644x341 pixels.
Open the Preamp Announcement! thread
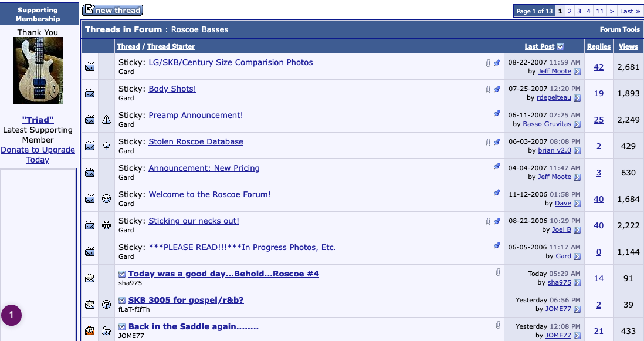196,115
